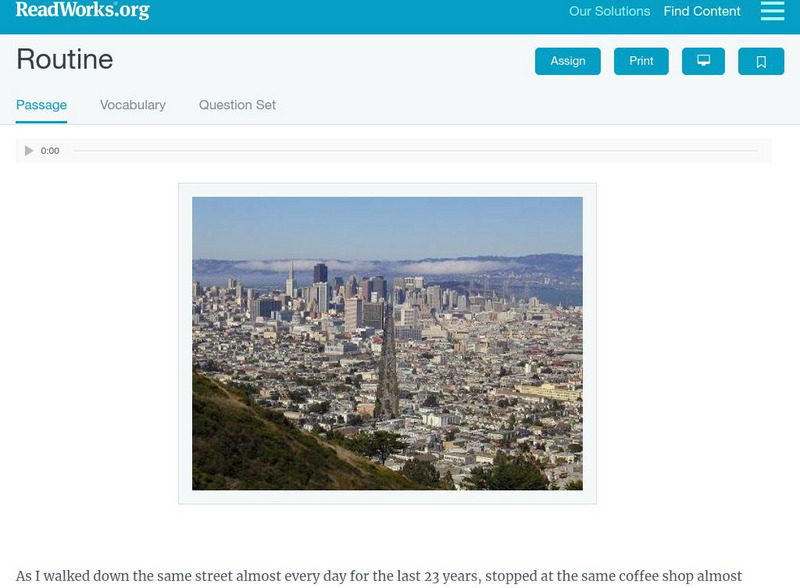Go to the ReadWorks.org home logo
Image resolution: width=800 pixels, height=588 pixels.
pyautogui.click(x=82, y=10)
